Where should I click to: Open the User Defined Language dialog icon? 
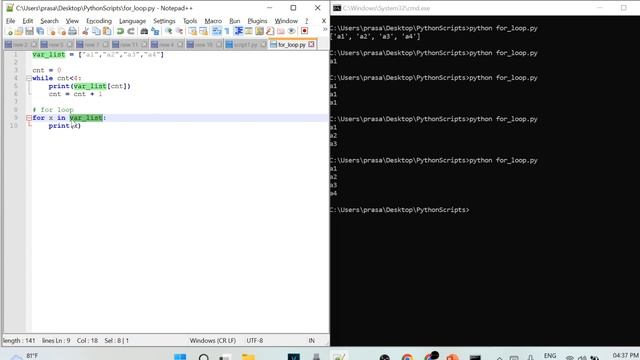point(249,31)
